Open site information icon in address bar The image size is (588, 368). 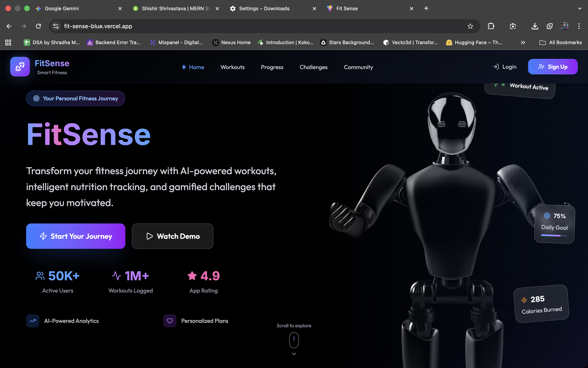(56, 26)
